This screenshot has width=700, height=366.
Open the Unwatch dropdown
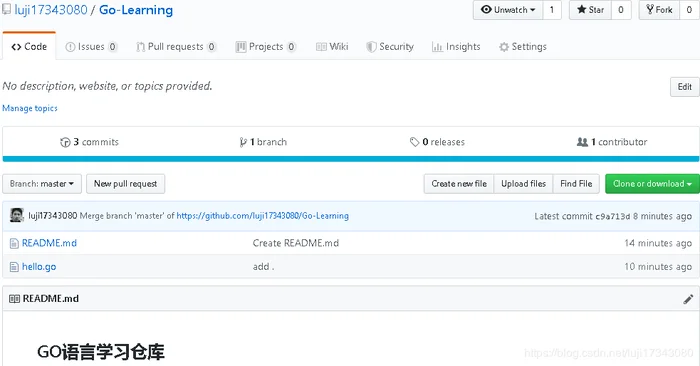[508, 10]
